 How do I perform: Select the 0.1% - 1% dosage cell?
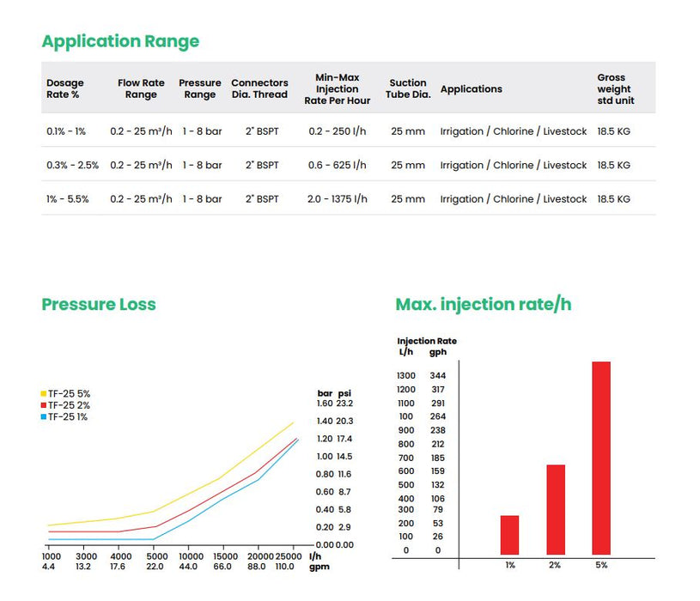click(66, 131)
